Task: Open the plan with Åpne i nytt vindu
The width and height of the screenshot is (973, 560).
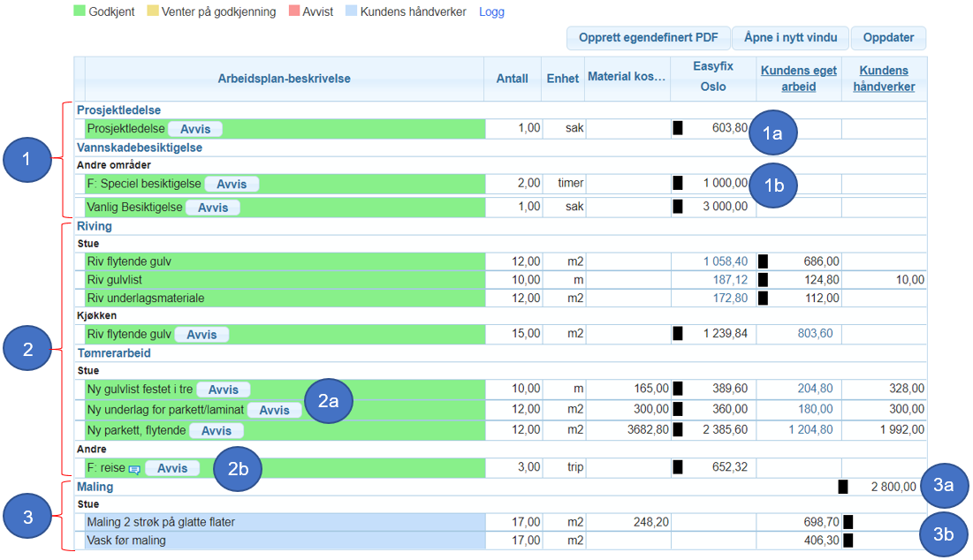Action: pos(790,38)
